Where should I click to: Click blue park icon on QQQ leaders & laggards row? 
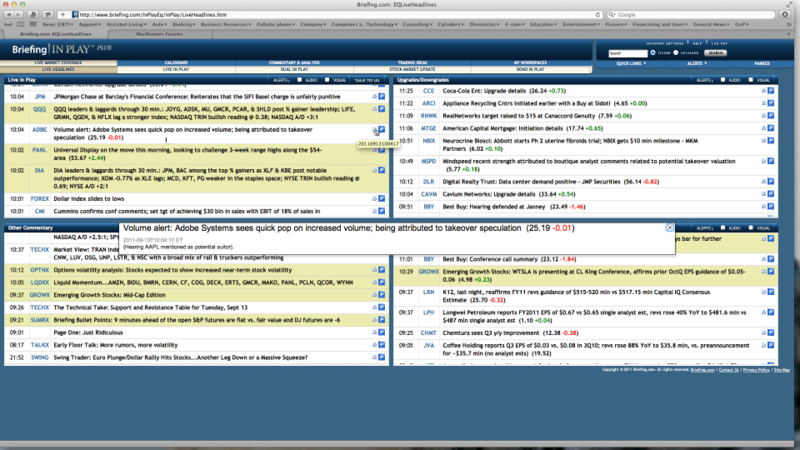click(382, 109)
